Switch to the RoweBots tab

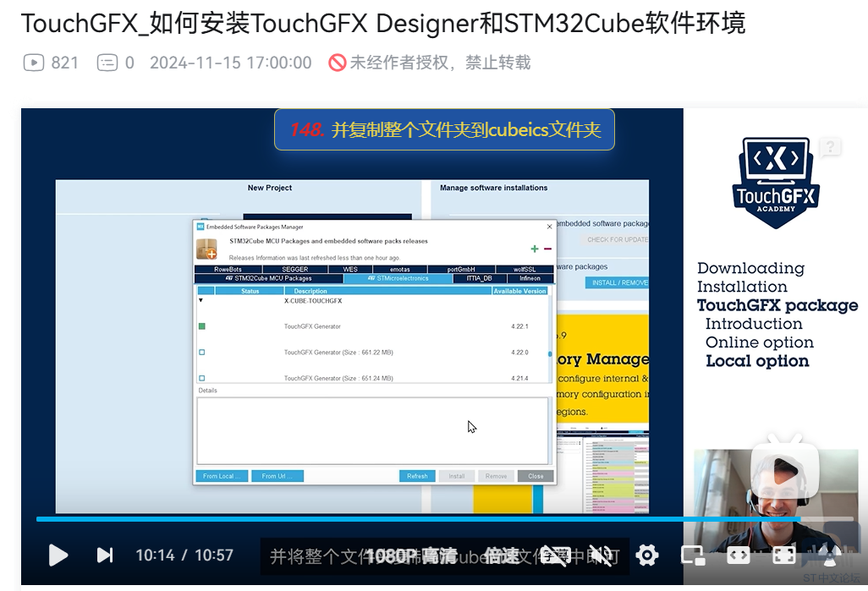tap(228, 270)
